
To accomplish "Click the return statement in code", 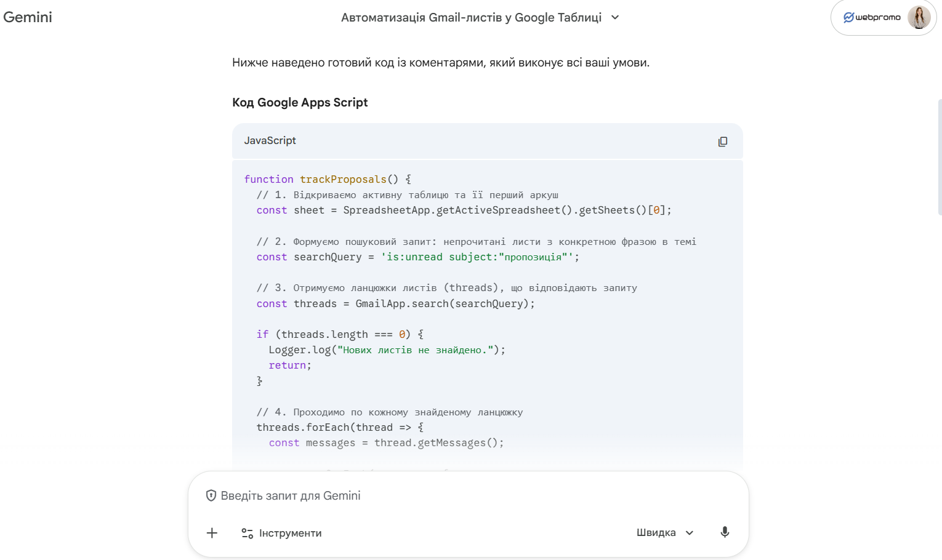I will pos(288,366).
